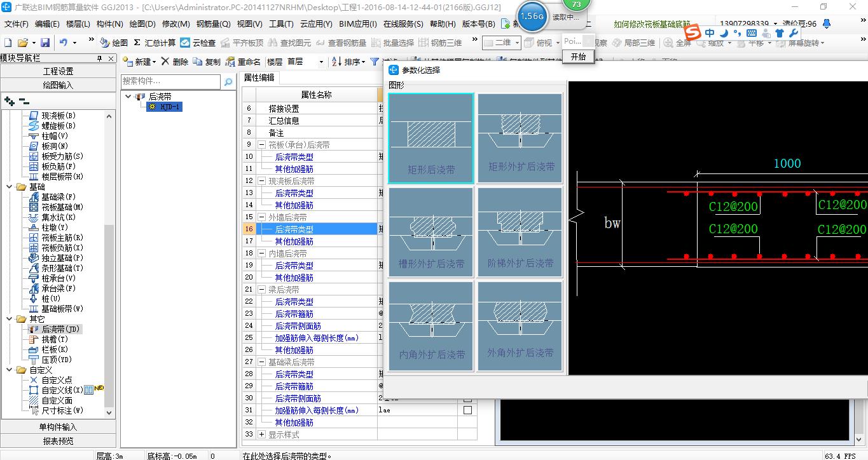Screen dimensions: 868x460
Task: Click the 排序 sort button
Action: tap(349, 62)
